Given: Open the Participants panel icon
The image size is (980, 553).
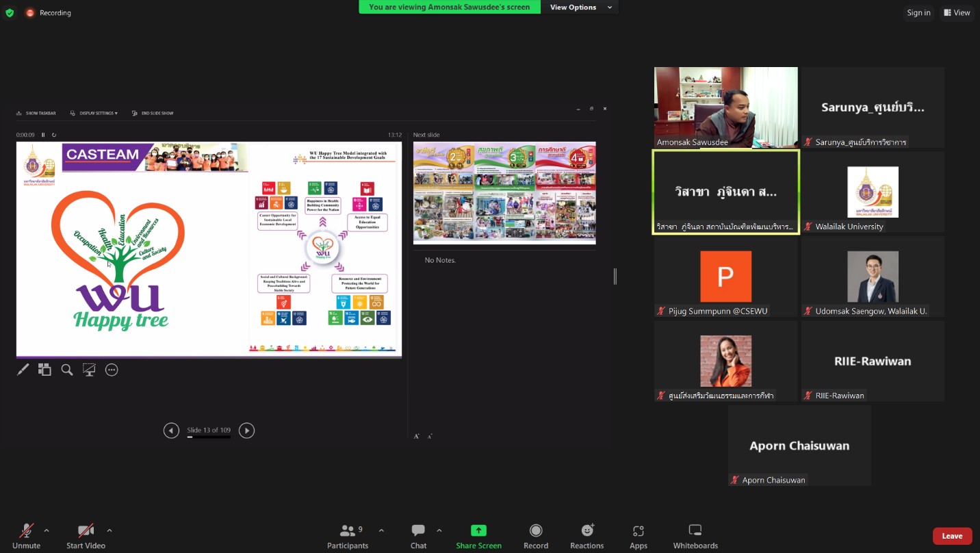Looking at the screenshot, I should coord(348,531).
